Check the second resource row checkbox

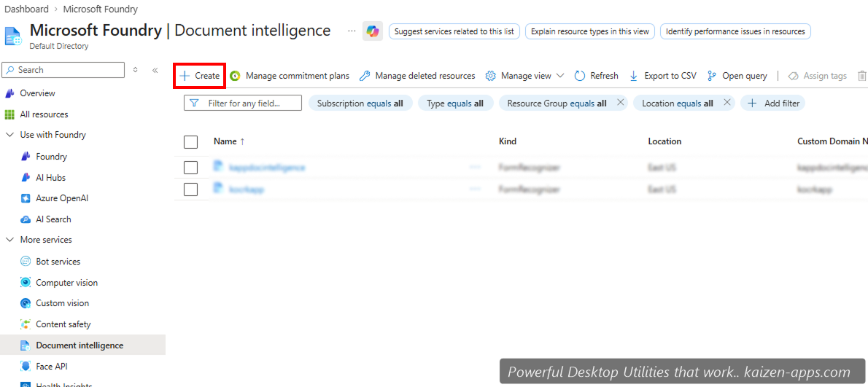click(x=190, y=189)
